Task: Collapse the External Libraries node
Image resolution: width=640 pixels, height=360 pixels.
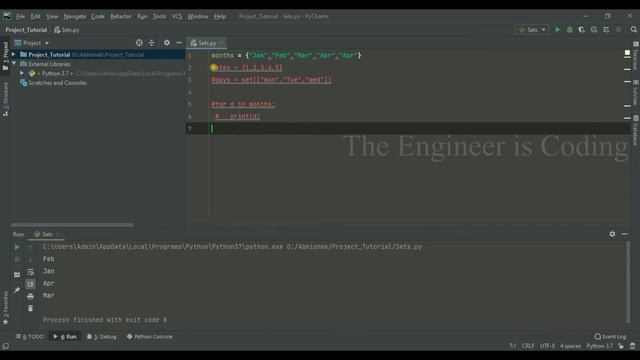Action: click(x=13, y=64)
